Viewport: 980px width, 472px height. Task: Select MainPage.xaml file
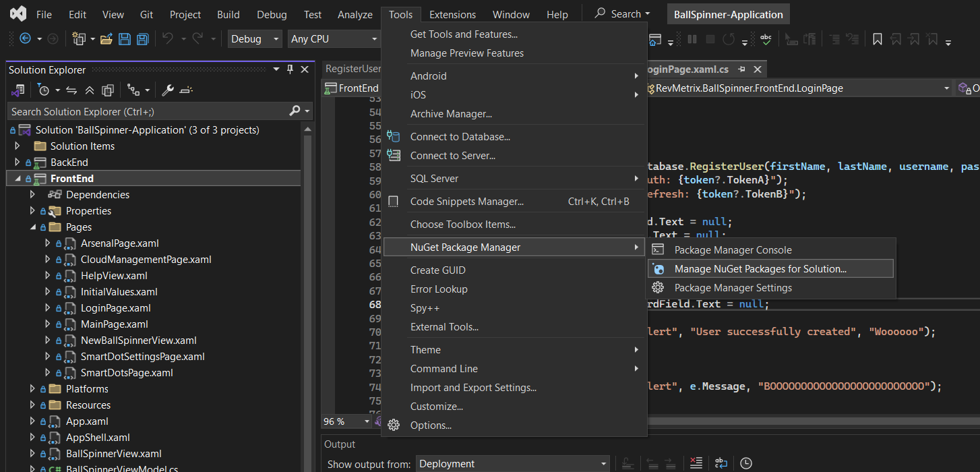[115, 324]
